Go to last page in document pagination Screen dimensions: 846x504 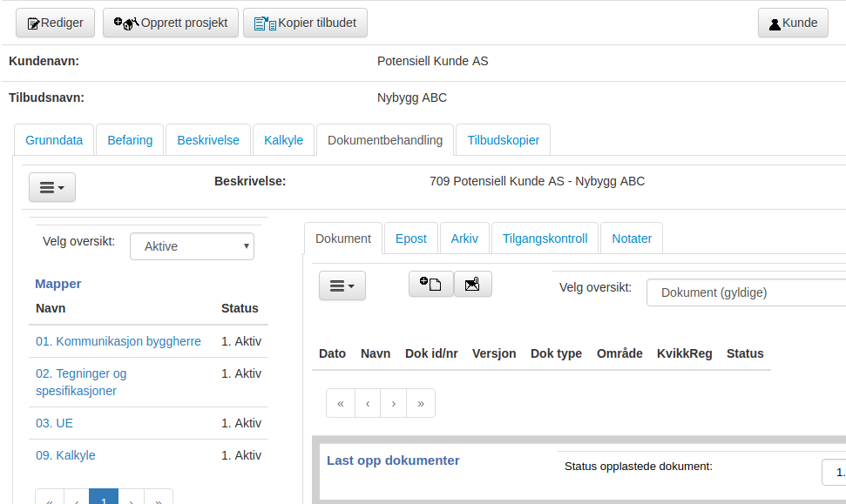click(421, 403)
